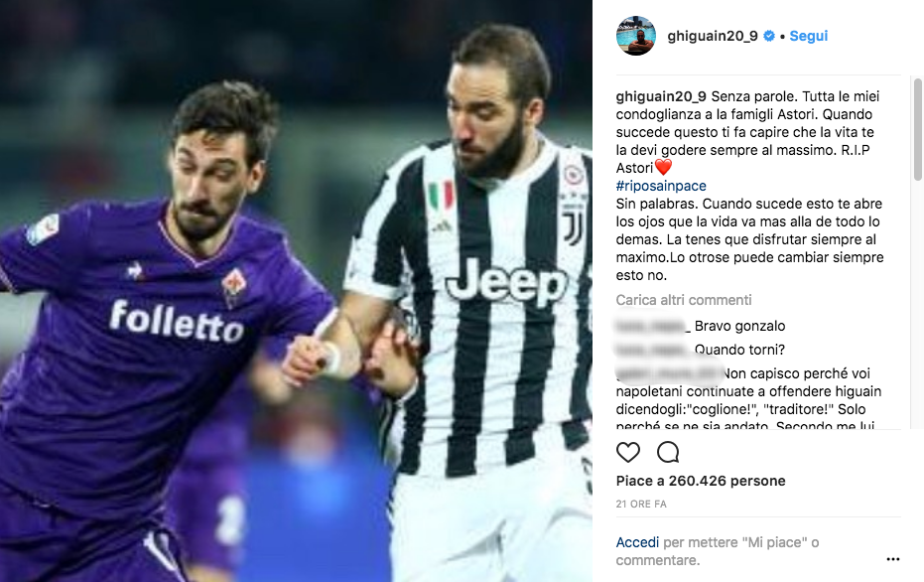
Task: Click the comments panel scrollbar
Action: pyautogui.click(x=917, y=130)
